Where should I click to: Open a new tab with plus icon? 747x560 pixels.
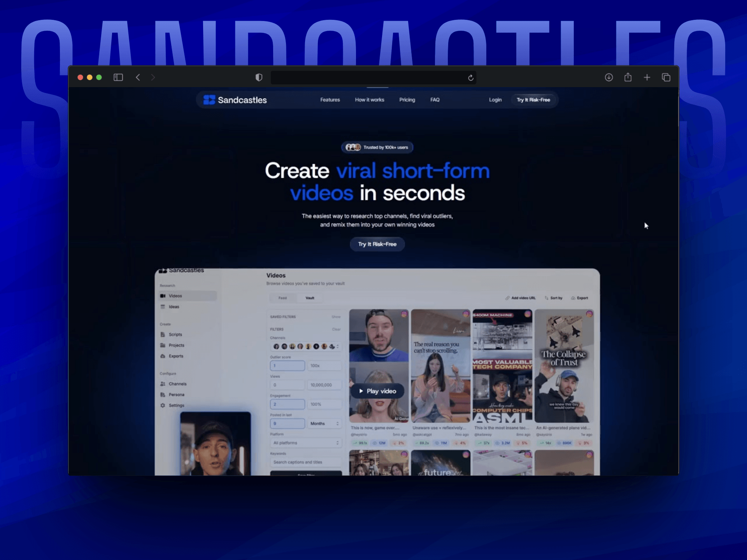(x=647, y=77)
